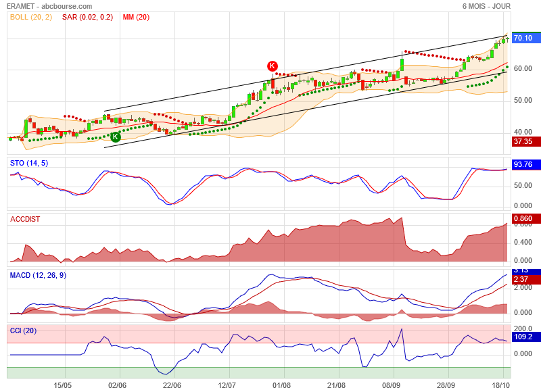The height and width of the screenshot is (392, 541).
Task: Select the 'ERAMET - abcbourse.com' chart title
Action: 49,6
